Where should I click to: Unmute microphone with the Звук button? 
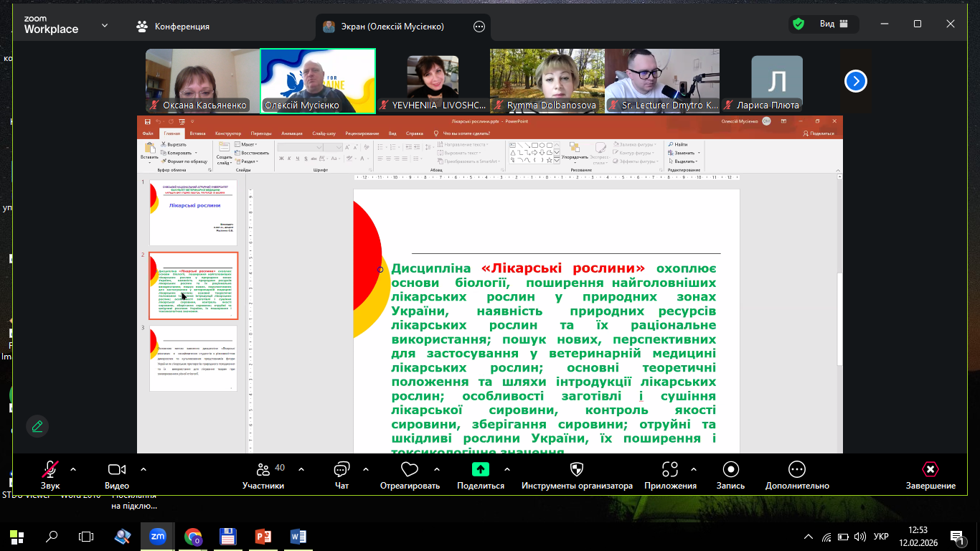pyautogui.click(x=50, y=470)
